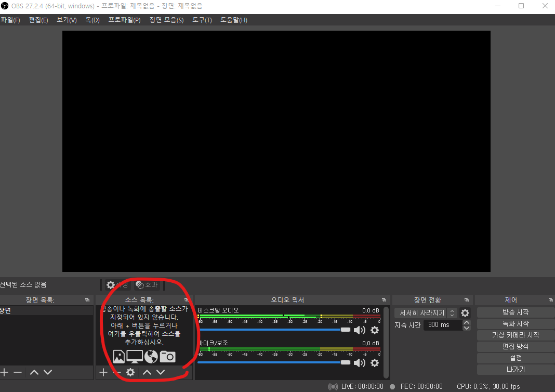Open 보기(V) menu
555x392 pixels.
(x=67, y=20)
